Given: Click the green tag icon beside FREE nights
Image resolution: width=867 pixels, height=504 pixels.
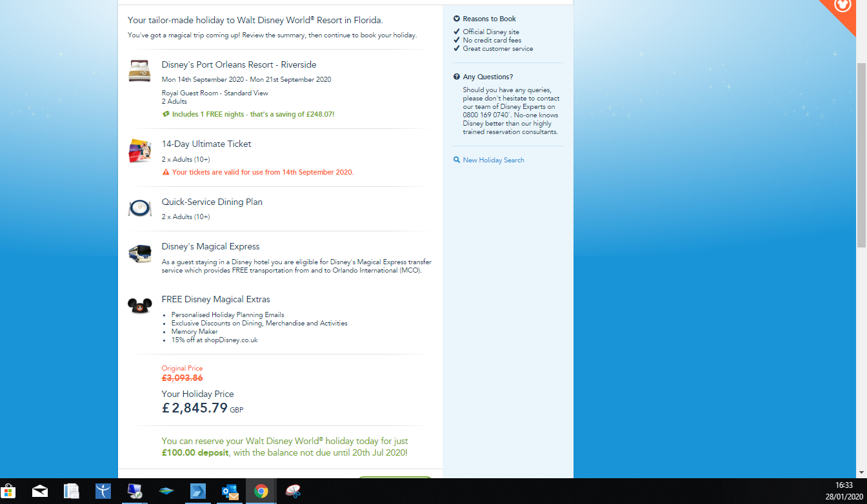Looking at the screenshot, I should pyautogui.click(x=166, y=114).
